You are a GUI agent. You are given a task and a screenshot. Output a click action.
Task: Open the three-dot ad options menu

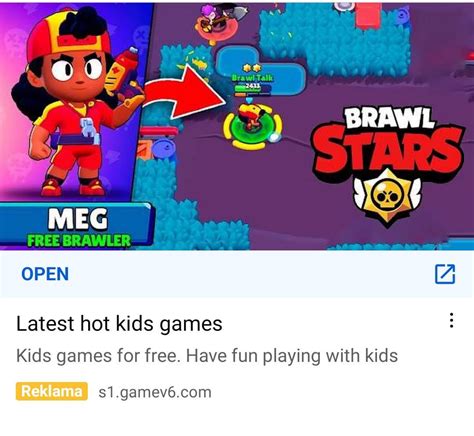pos(451,320)
